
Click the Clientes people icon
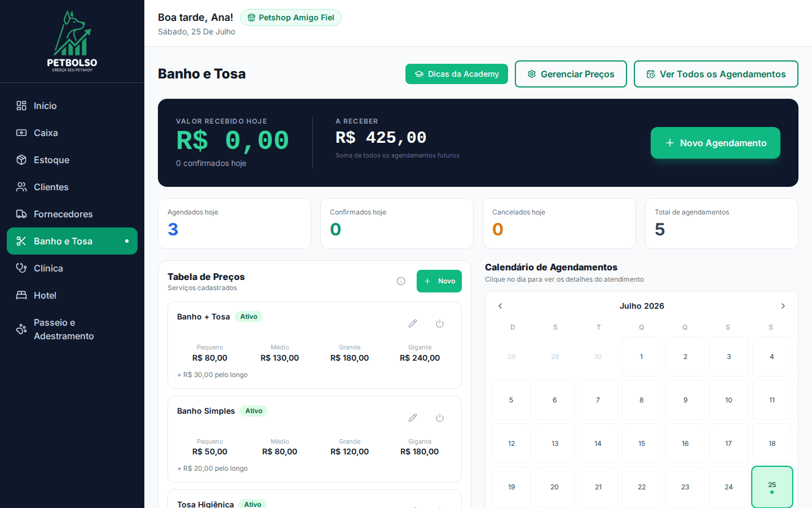[21, 187]
